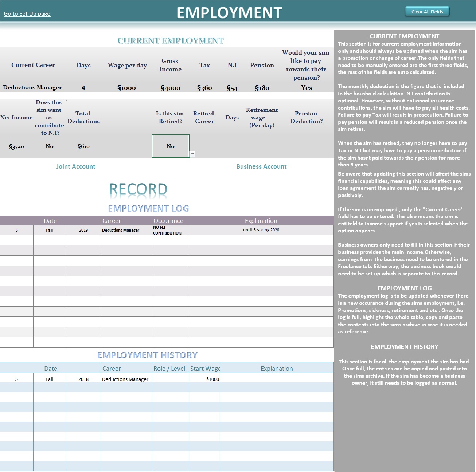Screen dimensions: 476x472
Task: Click the 'until 5 spring 2020' explanation cell
Action: coord(261,230)
